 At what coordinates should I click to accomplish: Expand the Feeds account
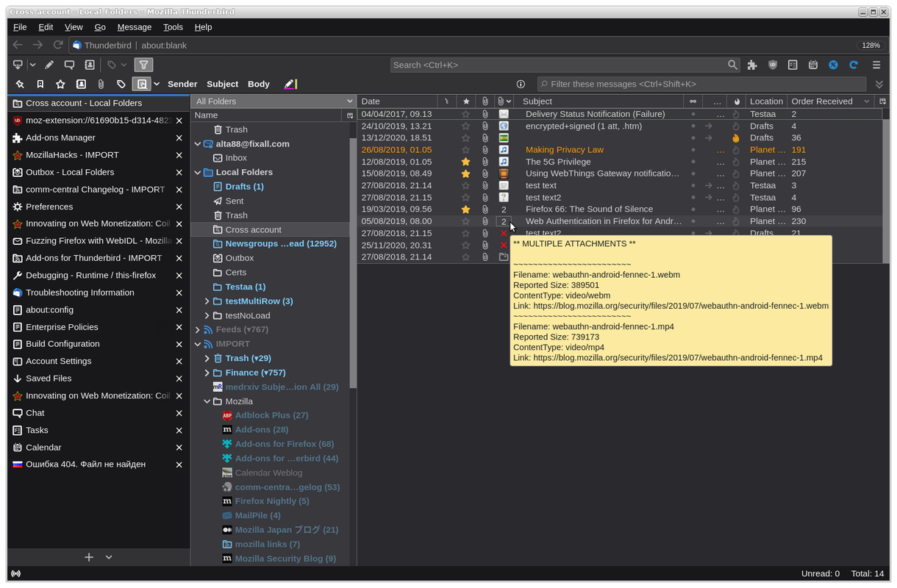click(x=197, y=330)
